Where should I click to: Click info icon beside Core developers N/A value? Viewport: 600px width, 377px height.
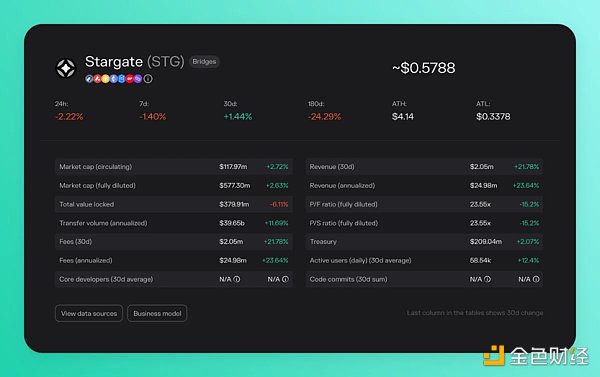(237, 279)
